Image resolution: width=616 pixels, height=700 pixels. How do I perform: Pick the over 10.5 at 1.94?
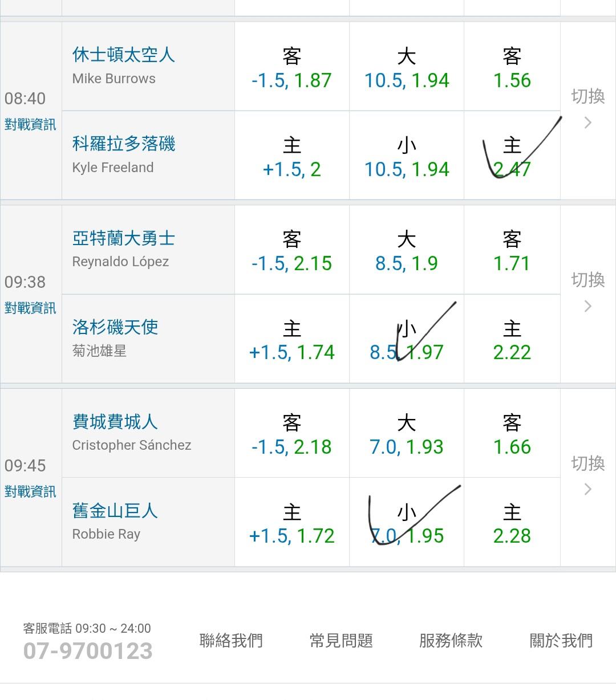(x=406, y=68)
